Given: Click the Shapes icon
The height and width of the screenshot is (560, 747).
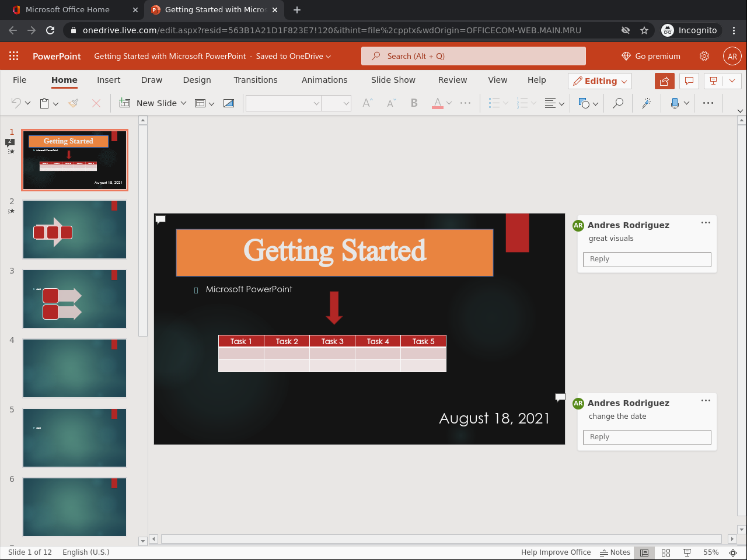Looking at the screenshot, I should point(584,103).
